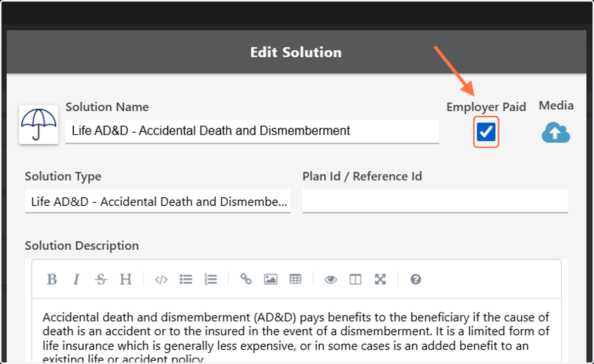This screenshot has height=364, width=594.
Task: Create bulleted unordered list
Action: click(x=186, y=279)
